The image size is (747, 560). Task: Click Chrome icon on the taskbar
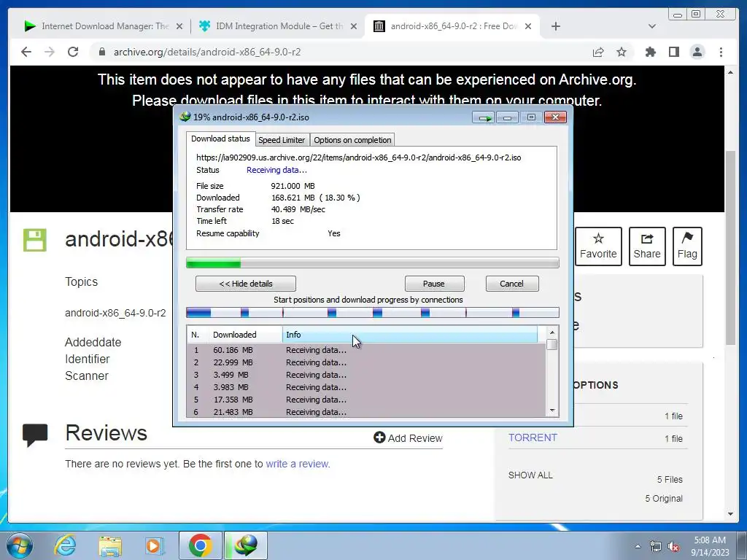coord(200,545)
